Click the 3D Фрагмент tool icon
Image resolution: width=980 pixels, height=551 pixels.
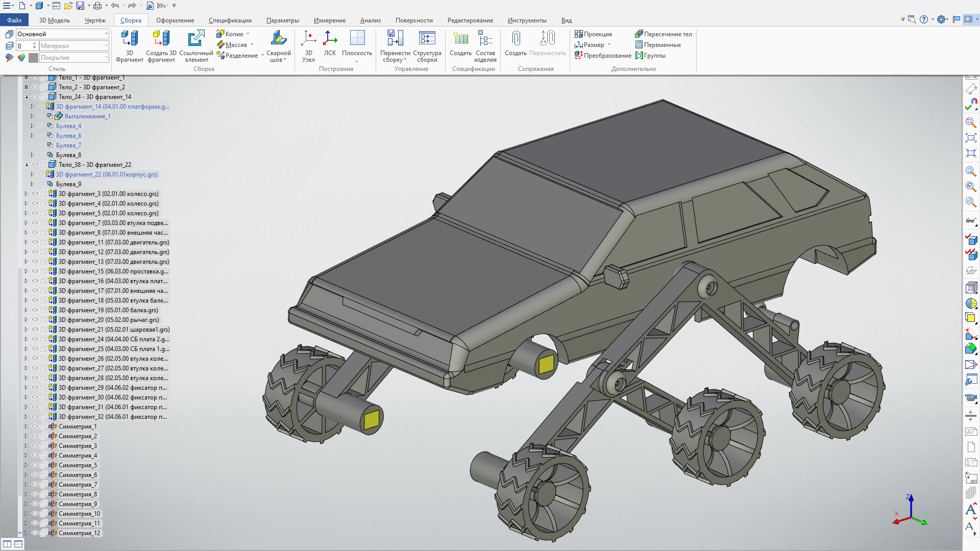coord(129,39)
